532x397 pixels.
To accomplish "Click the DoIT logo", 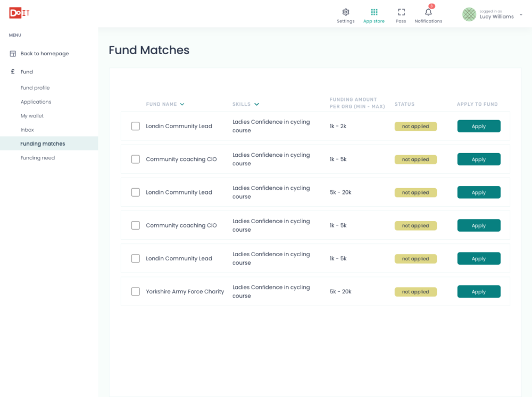I will coord(19,13).
